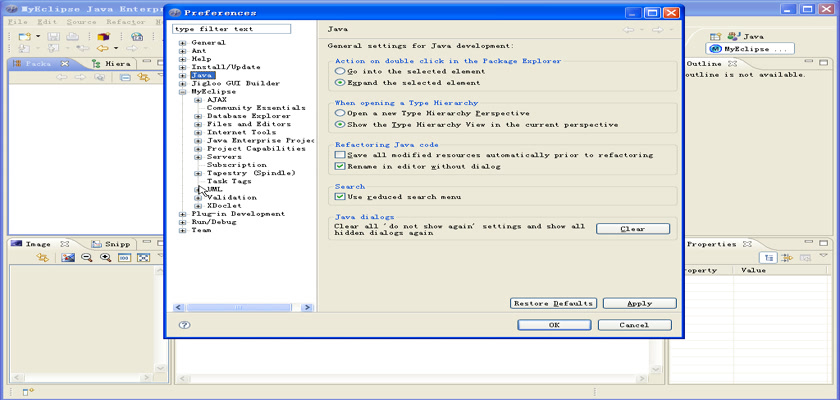Switch to the Java perspective
Screen dimensions: 840x400
click(745, 36)
